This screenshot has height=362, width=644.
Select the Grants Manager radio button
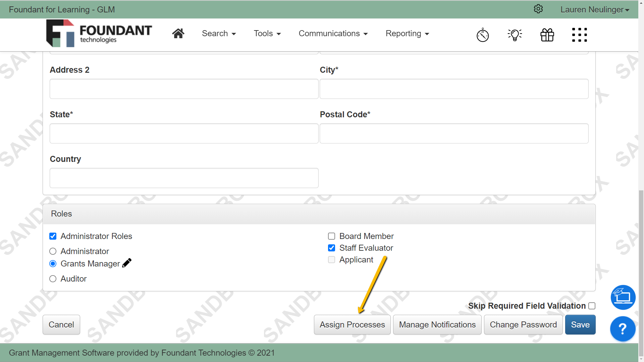point(53,264)
